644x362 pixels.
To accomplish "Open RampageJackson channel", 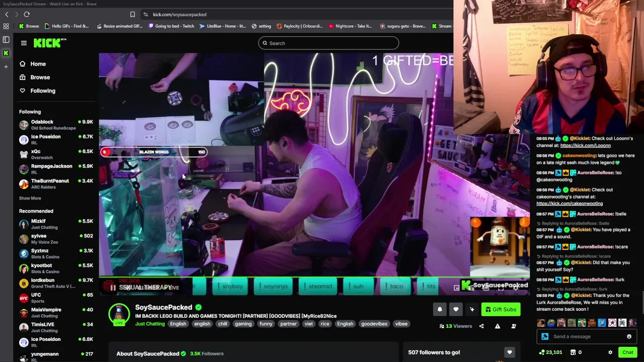I will (x=55, y=169).
